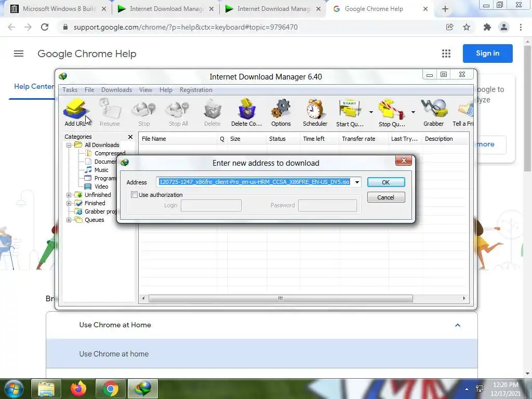This screenshot has height=399, width=532.
Task: Click the Start Queue icon
Action: 350,113
